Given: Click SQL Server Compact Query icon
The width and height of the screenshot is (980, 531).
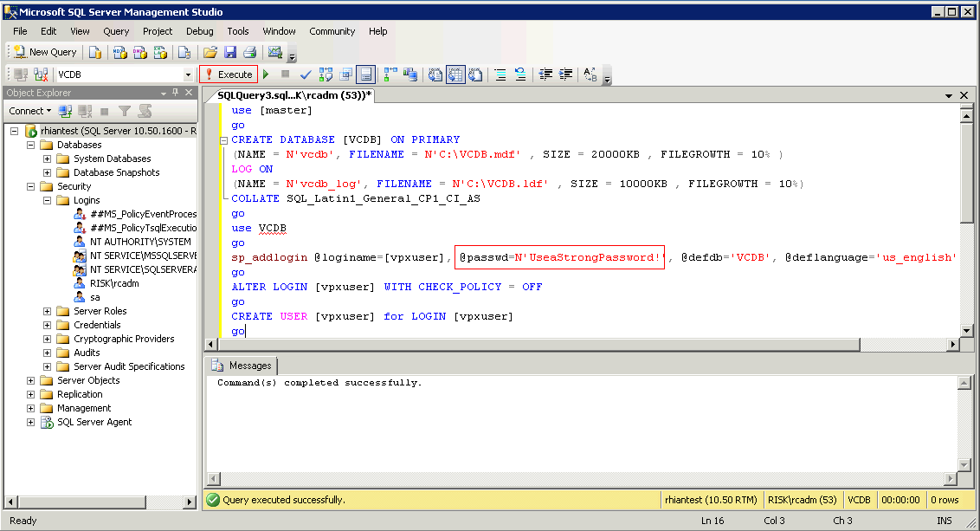Looking at the screenshot, I should pos(184,53).
